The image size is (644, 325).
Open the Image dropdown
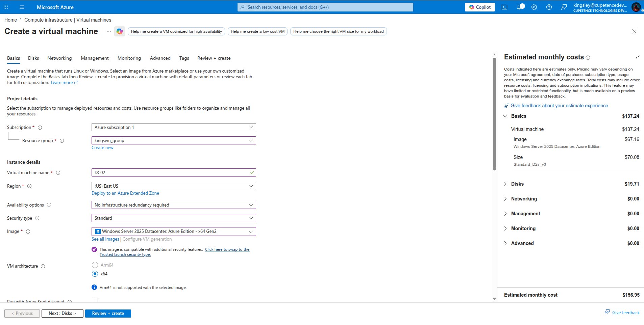tap(174, 232)
